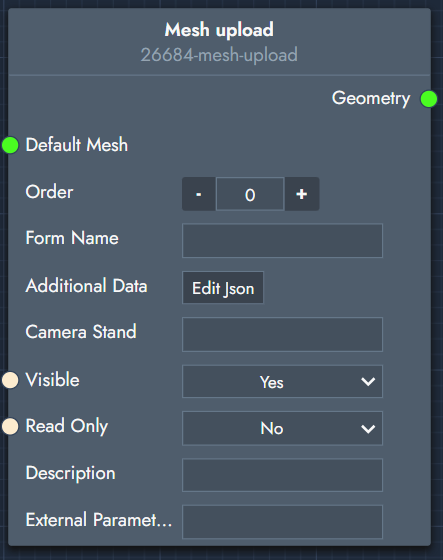Select the Mesh upload node title
443x560 pixels.
click(219, 30)
